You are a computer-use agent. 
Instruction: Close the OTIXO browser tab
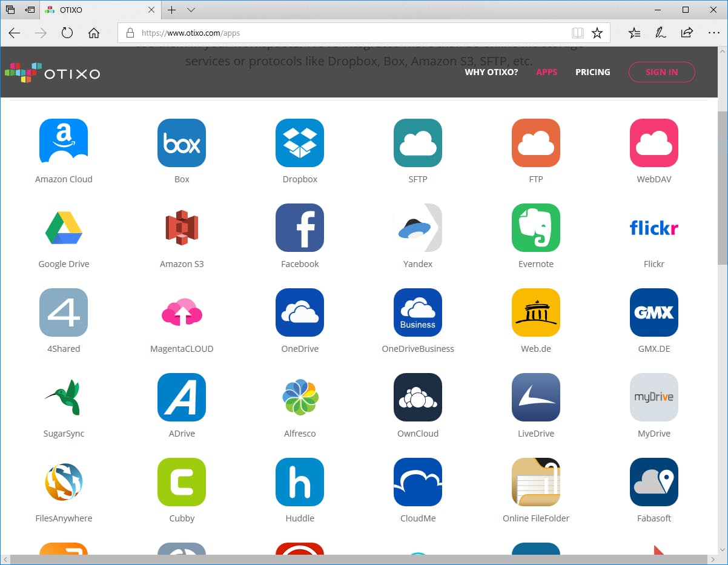[151, 10]
